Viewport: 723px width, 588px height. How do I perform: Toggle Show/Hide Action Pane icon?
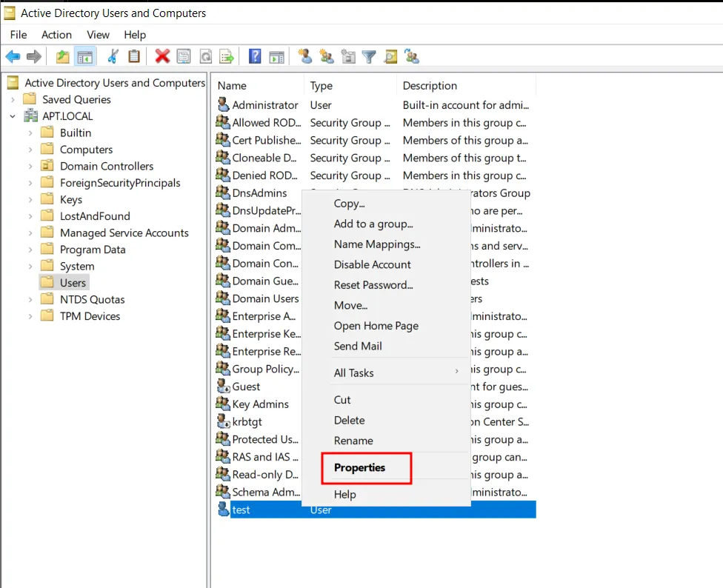pos(276,57)
